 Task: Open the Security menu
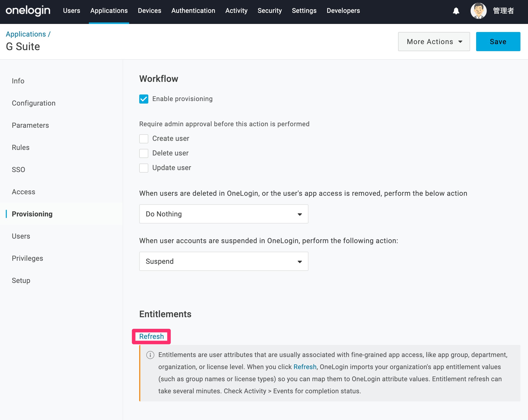point(270,11)
